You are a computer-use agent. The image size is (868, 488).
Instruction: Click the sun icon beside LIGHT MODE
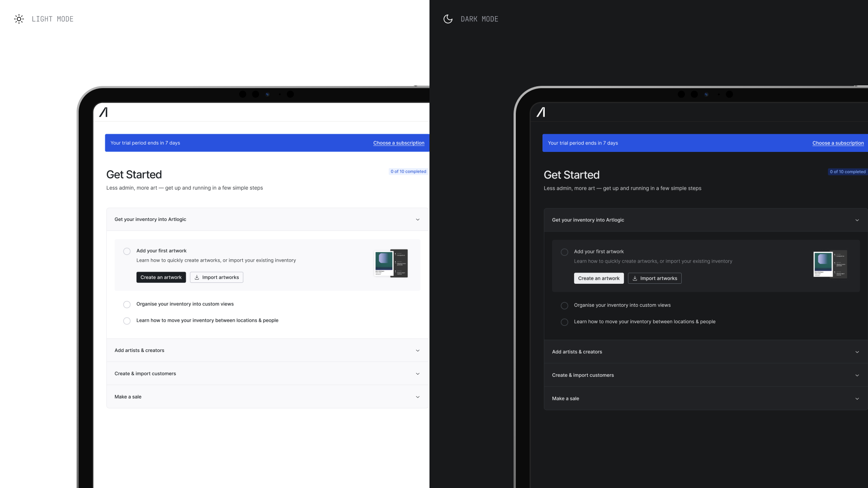click(x=19, y=19)
